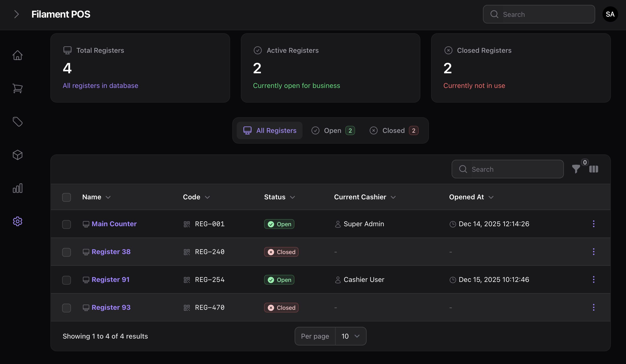Toggle columns with the column layout icon
Image resolution: width=626 pixels, height=364 pixels.
[x=593, y=169]
